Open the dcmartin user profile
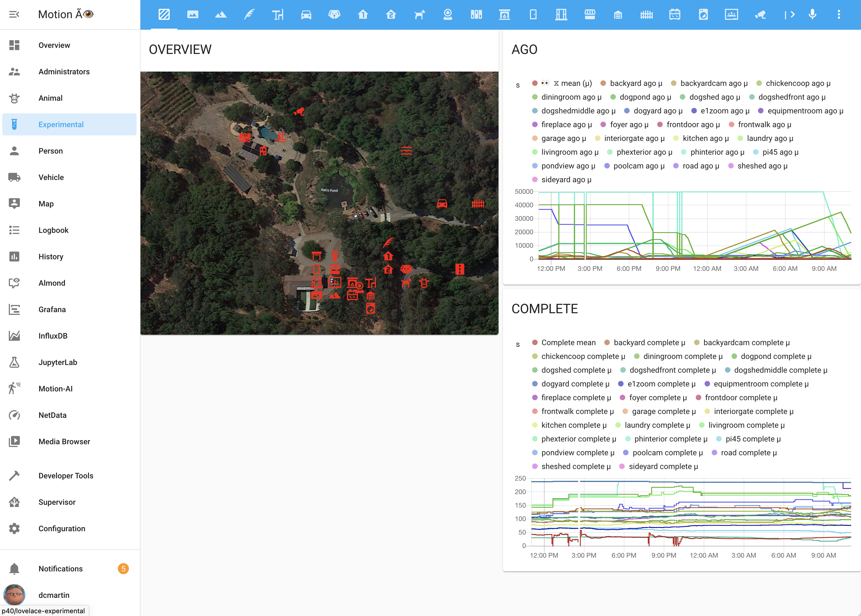Viewport: 861px width, 616px height. [53, 595]
